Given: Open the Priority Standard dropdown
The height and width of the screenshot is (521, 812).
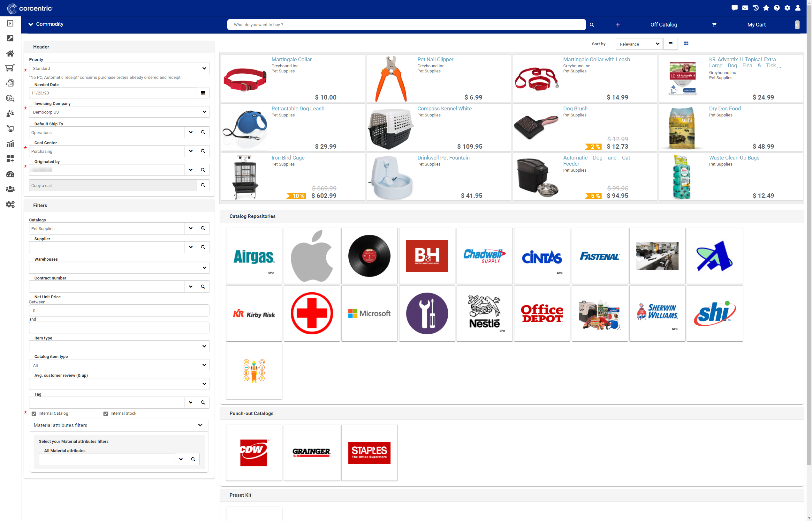Looking at the screenshot, I should point(119,68).
